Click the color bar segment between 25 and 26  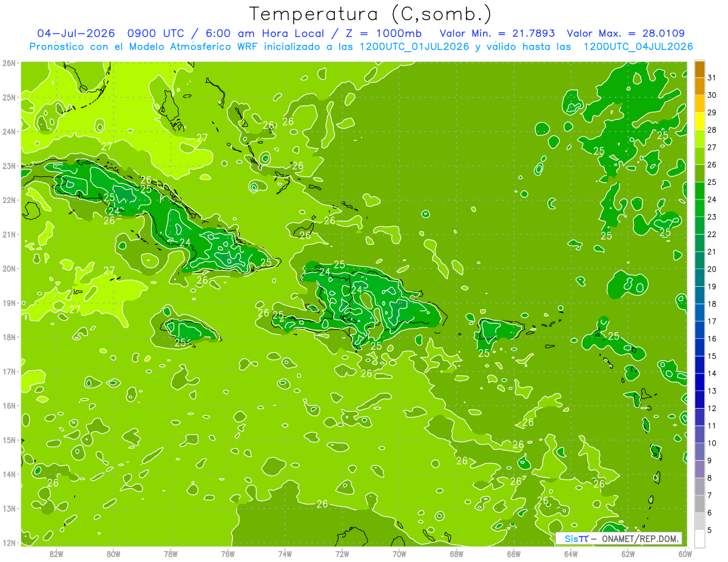click(x=699, y=173)
